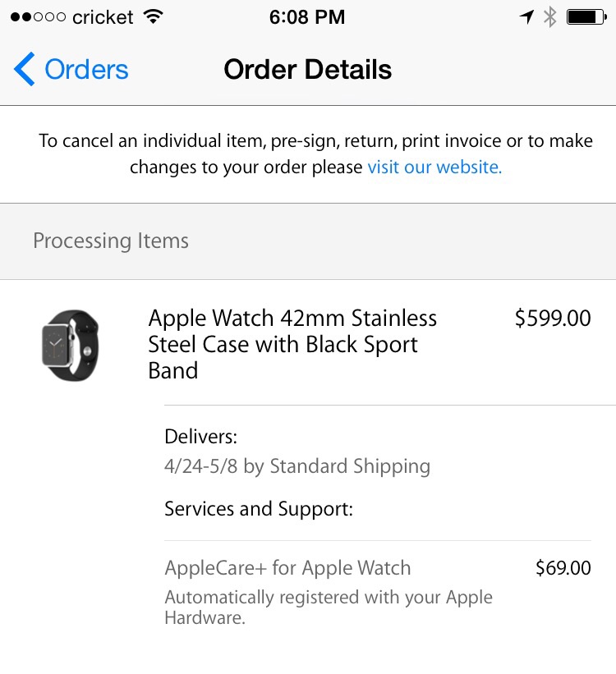The height and width of the screenshot is (674, 616).
Task: Tap the cricket carrier label
Action: coord(103,17)
